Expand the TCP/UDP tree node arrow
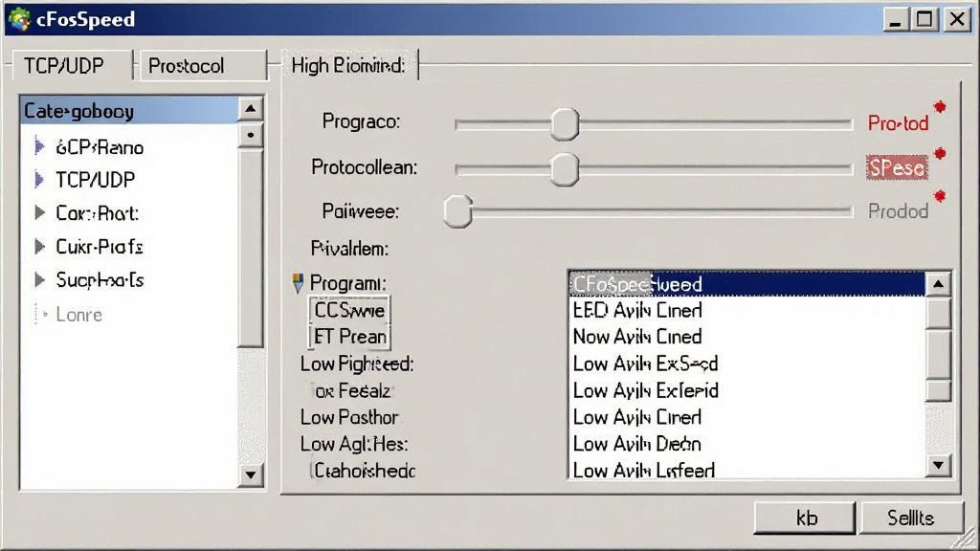The width and height of the screenshot is (980, 551). click(39, 180)
